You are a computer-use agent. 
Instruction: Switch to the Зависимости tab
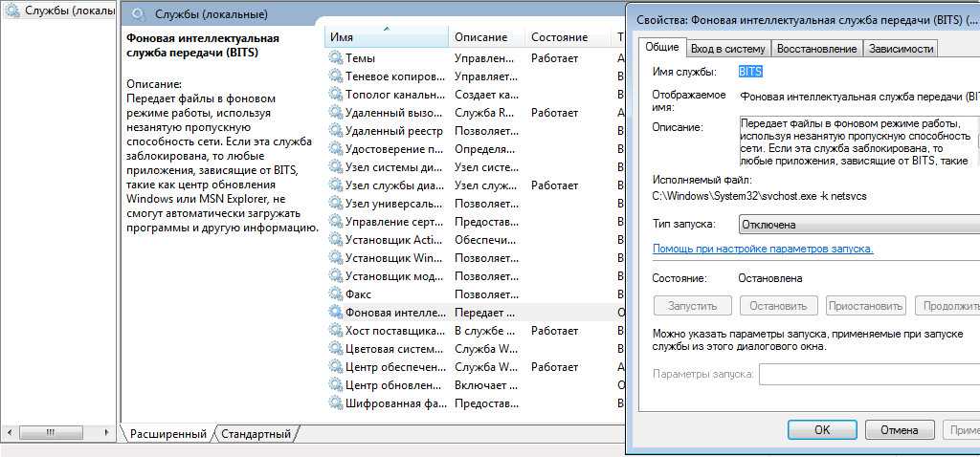coord(901,49)
